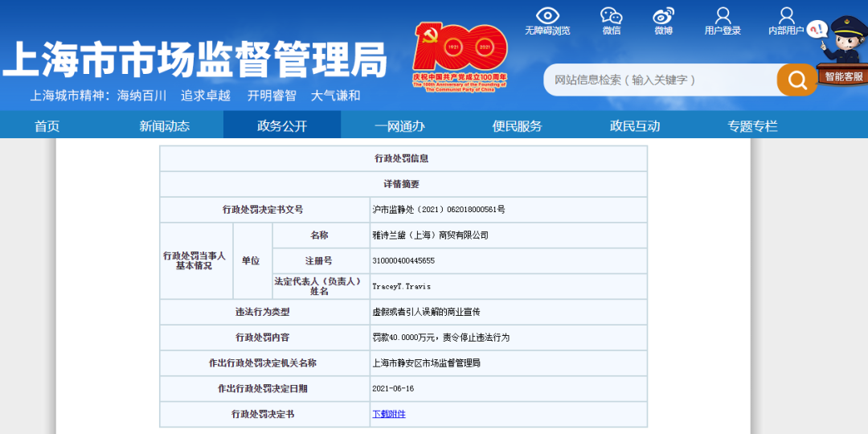Viewport: 868px width, 434px height.
Task: Click the 用户登录 text label
Action: 723,31
